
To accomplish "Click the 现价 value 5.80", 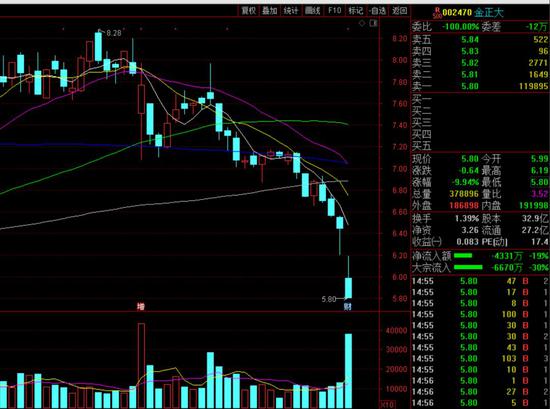I will tap(470, 159).
